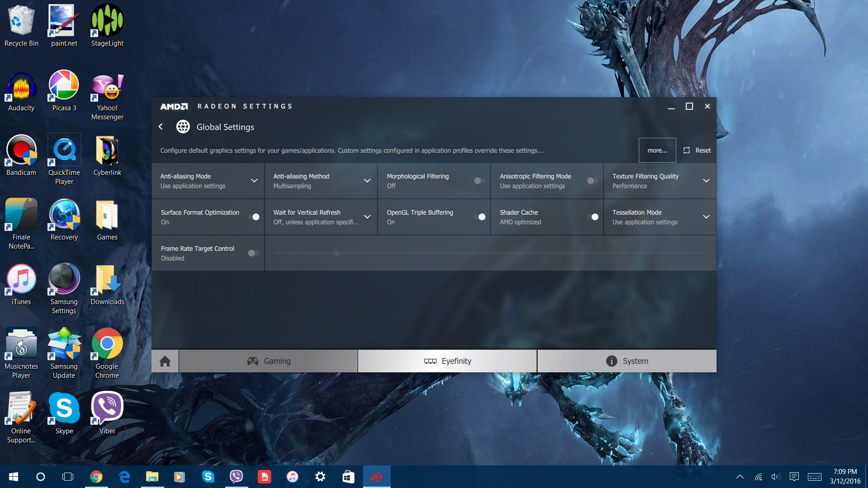This screenshot has width=868, height=488.
Task: Show hidden system tray icons
Action: [740, 477]
